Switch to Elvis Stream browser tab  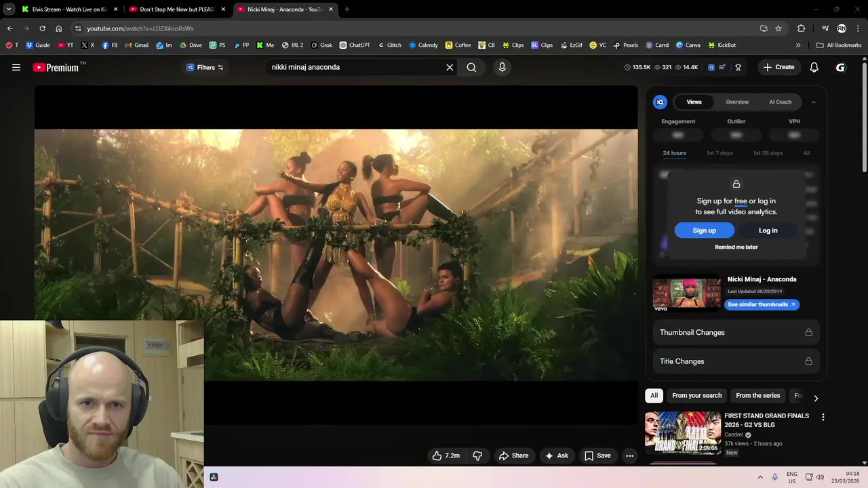point(71,9)
